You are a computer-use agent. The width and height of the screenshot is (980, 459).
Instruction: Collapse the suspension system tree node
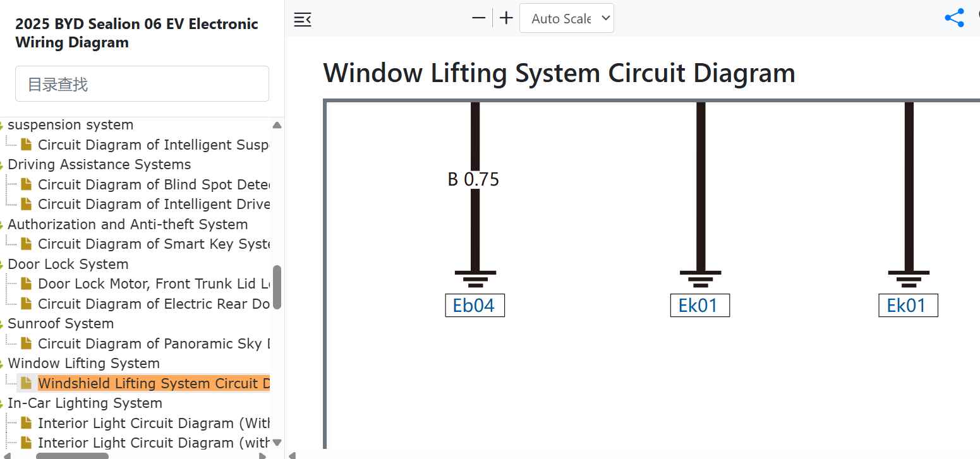[2, 125]
